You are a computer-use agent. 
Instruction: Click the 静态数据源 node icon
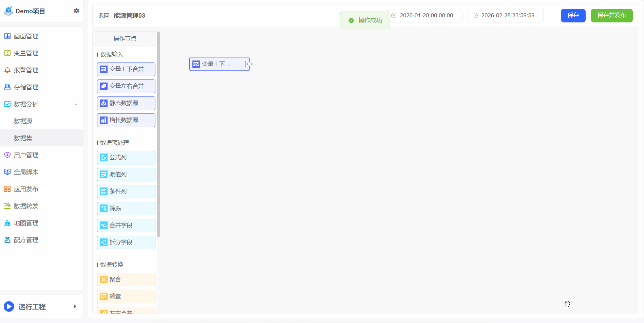[x=104, y=103]
